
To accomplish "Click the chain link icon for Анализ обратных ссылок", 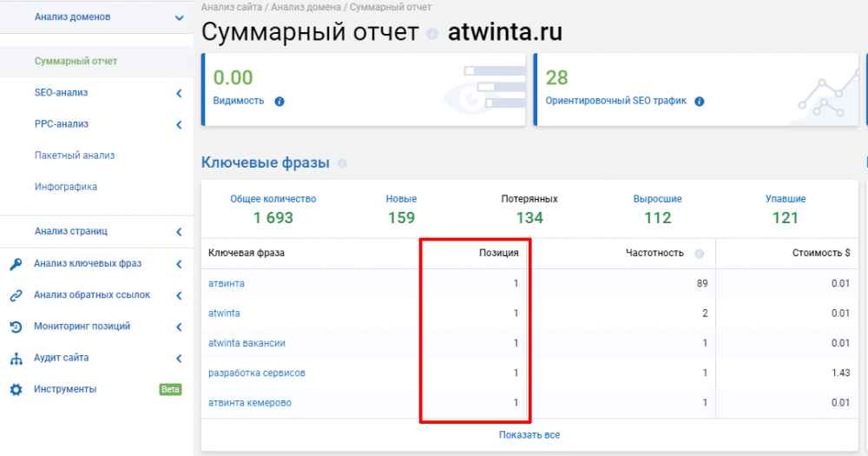I will (x=16, y=295).
